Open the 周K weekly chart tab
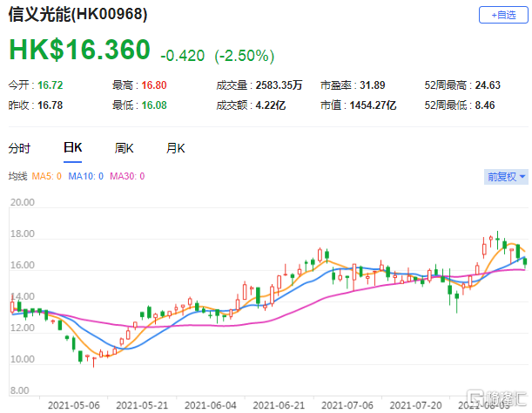532x413 pixels. [124, 148]
